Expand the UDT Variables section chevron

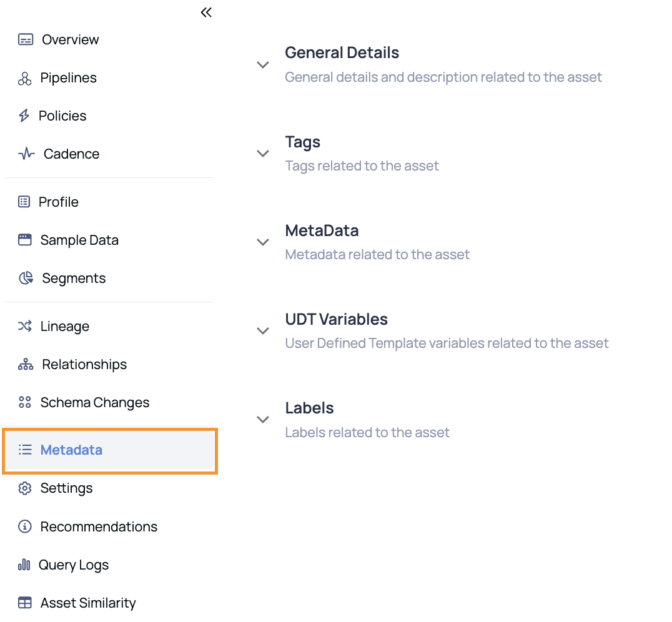click(263, 331)
